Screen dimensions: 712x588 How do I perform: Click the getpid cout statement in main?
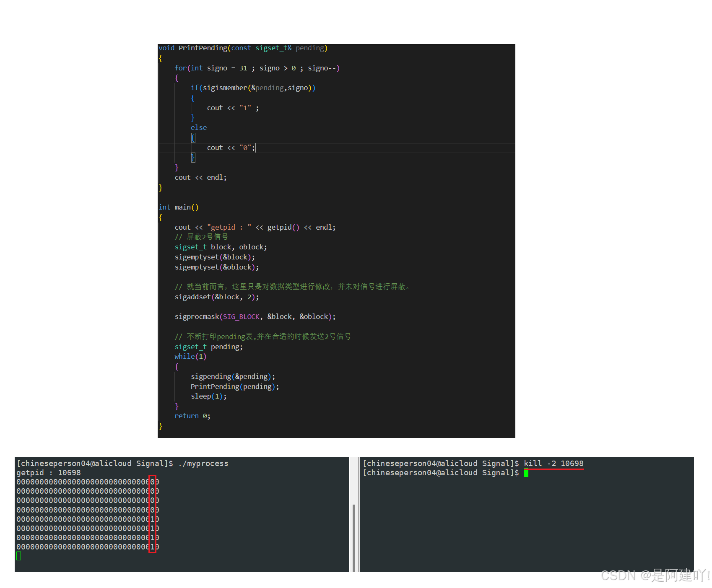[255, 228]
